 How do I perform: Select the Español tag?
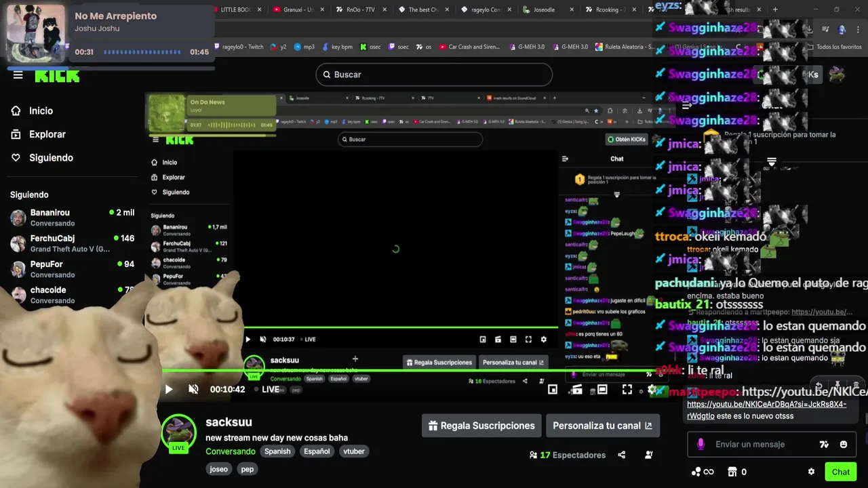click(x=317, y=451)
